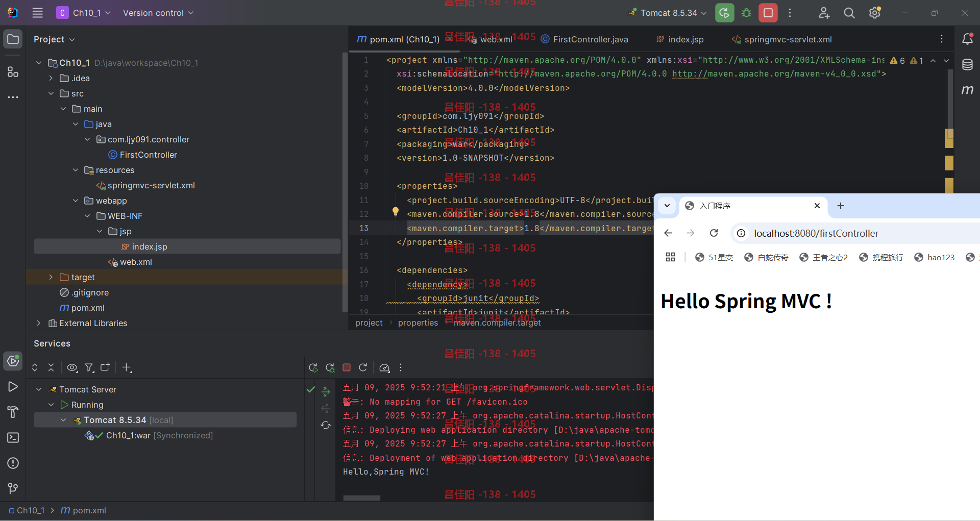Expand the .idea folder
The image size is (980, 521).
51,78
